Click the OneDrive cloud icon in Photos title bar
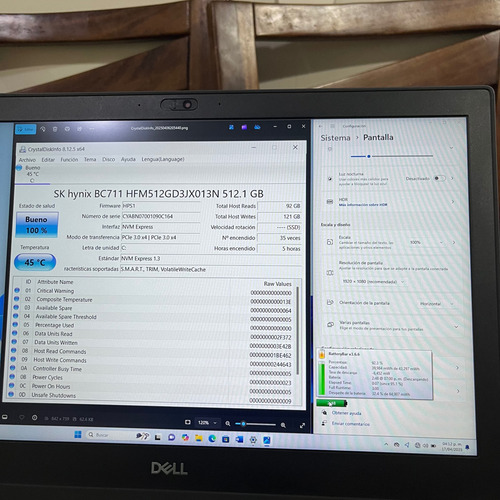This screenshot has width=500, height=500. click(257, 127)
